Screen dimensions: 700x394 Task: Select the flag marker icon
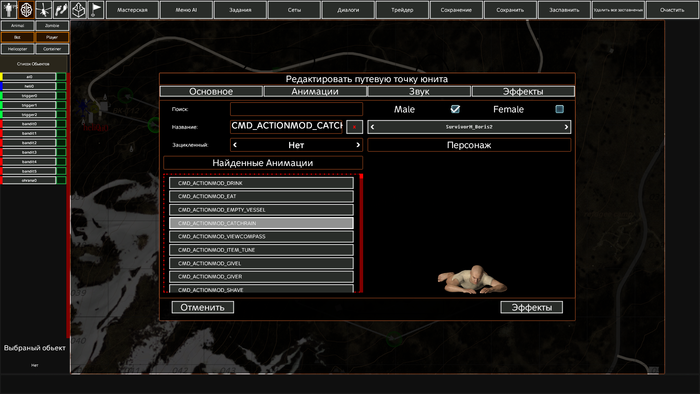pyautogui.click(x=96, y=9)
